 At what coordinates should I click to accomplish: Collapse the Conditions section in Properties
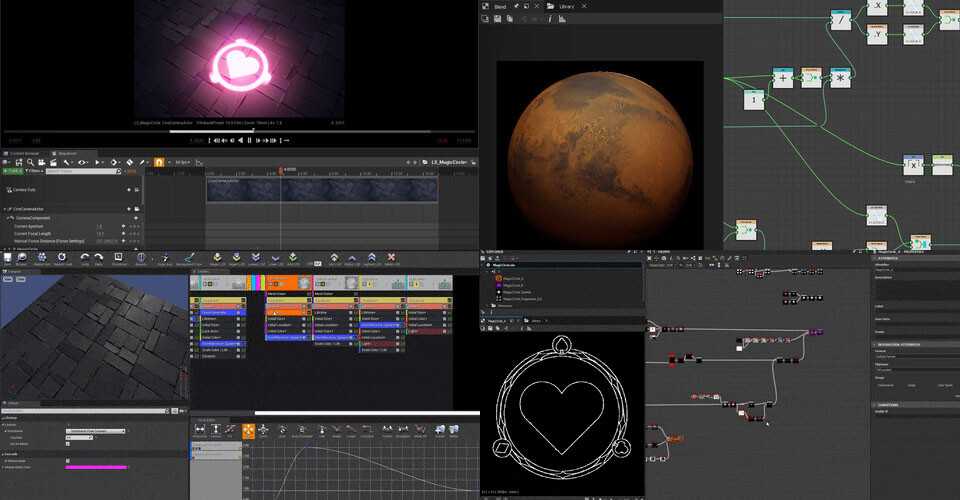(874, 405)
